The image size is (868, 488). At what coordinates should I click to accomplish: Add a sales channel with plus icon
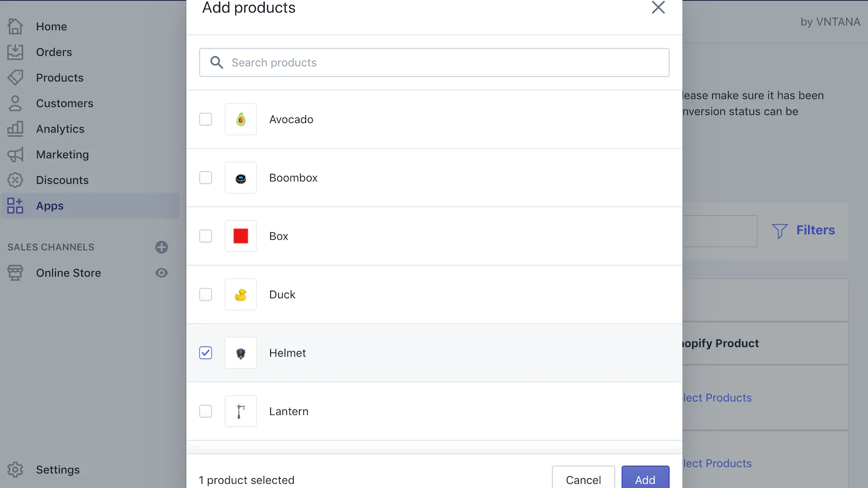click(162, 247)
